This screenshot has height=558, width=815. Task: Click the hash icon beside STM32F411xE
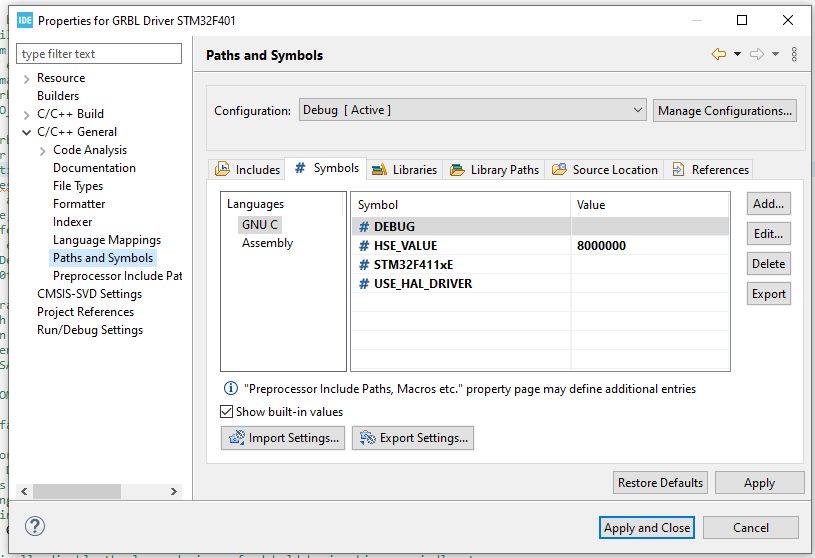click(x=364, y=265)
